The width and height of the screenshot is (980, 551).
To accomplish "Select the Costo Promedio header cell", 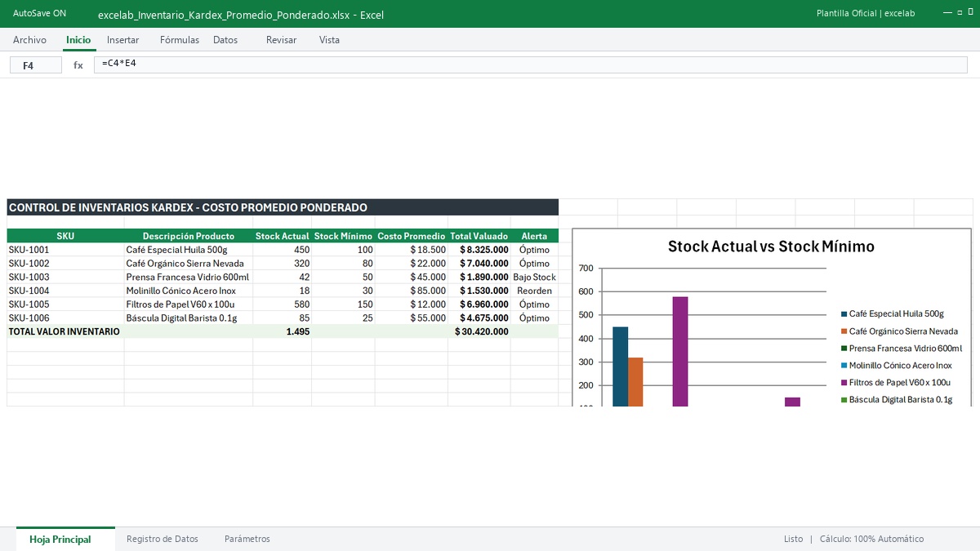I will click(x=412, y=236).
